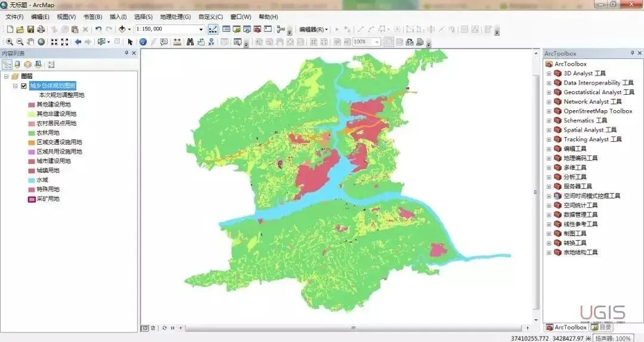Switch TOC to List By Visibility
This screenshot has height=342, width=644.
click(27, 64)
